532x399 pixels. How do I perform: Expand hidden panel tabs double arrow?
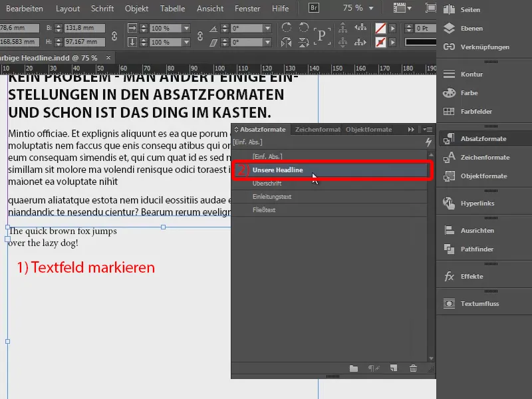(x=411, y=129)
